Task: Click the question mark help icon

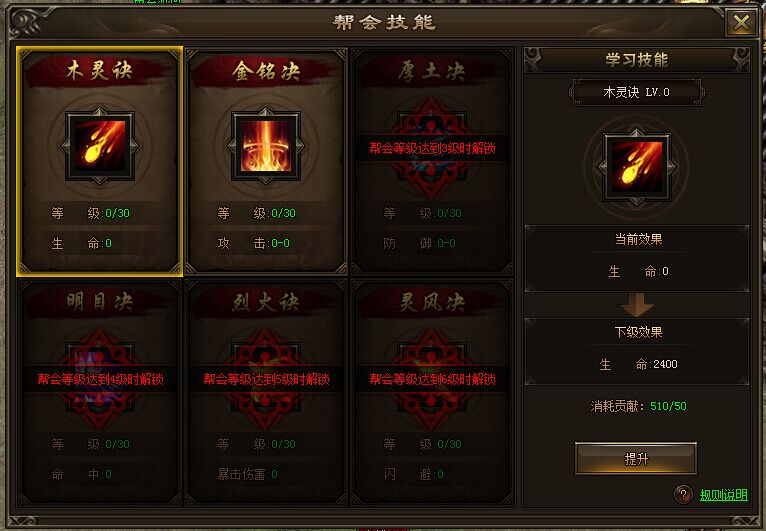Action: coord(683,494)
